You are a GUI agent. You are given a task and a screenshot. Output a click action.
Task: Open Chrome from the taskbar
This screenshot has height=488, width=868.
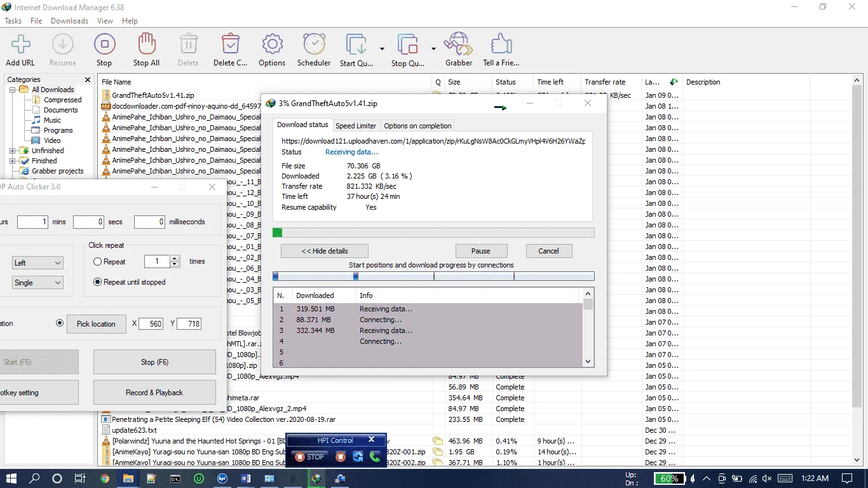[x=104, y=478]
